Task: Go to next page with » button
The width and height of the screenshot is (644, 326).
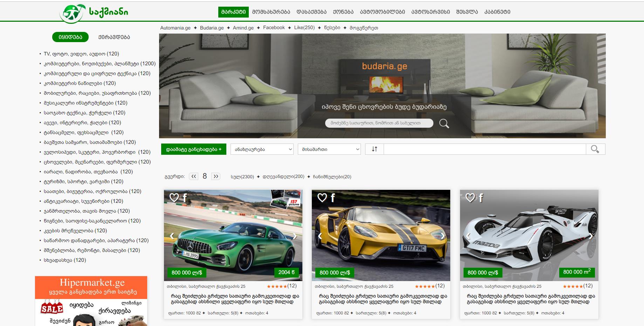Action: [x=216, y=177]
